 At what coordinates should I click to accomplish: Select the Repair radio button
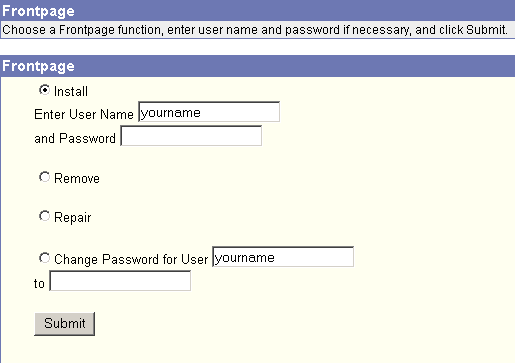pyautogui.click(x=44, y=216)
